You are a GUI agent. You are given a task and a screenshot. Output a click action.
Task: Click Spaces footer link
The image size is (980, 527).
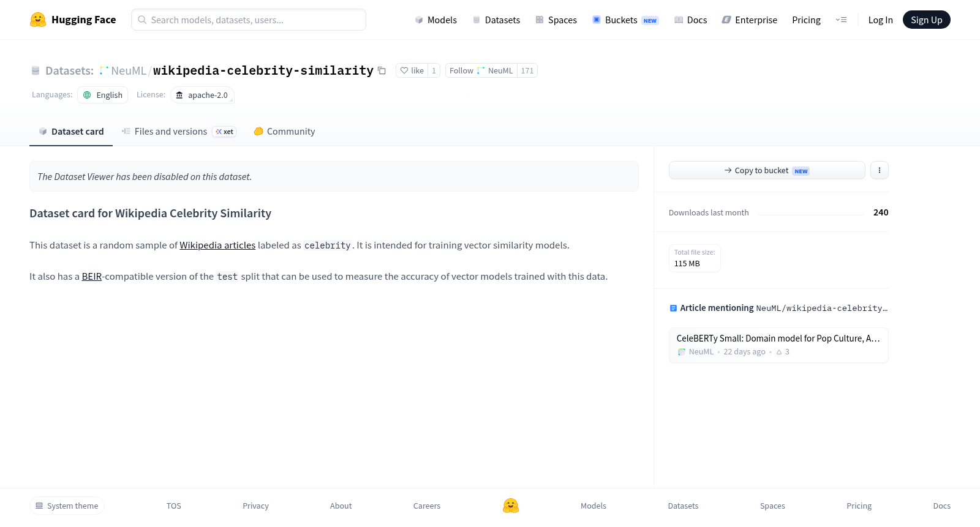pyautogui.click(x=772, y=506)
